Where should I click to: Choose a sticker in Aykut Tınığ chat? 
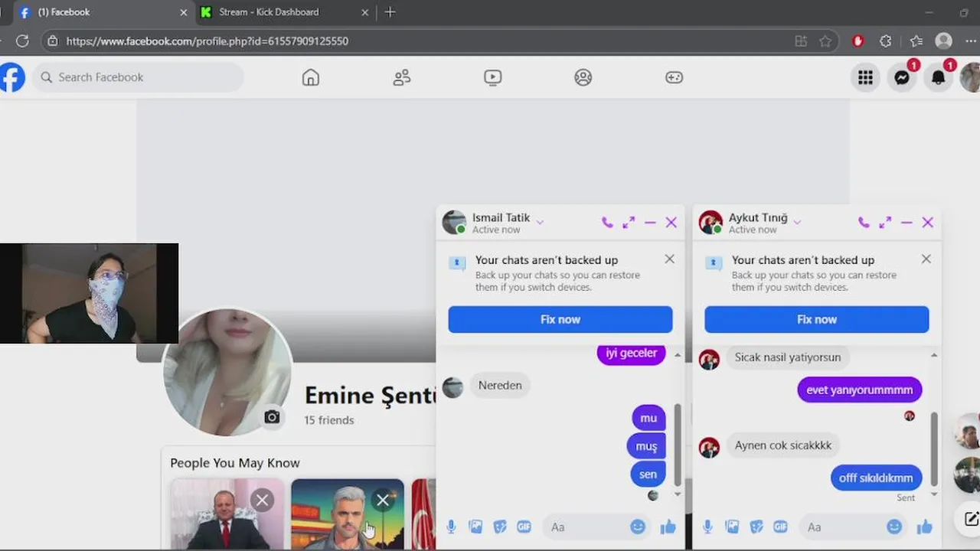756,527
